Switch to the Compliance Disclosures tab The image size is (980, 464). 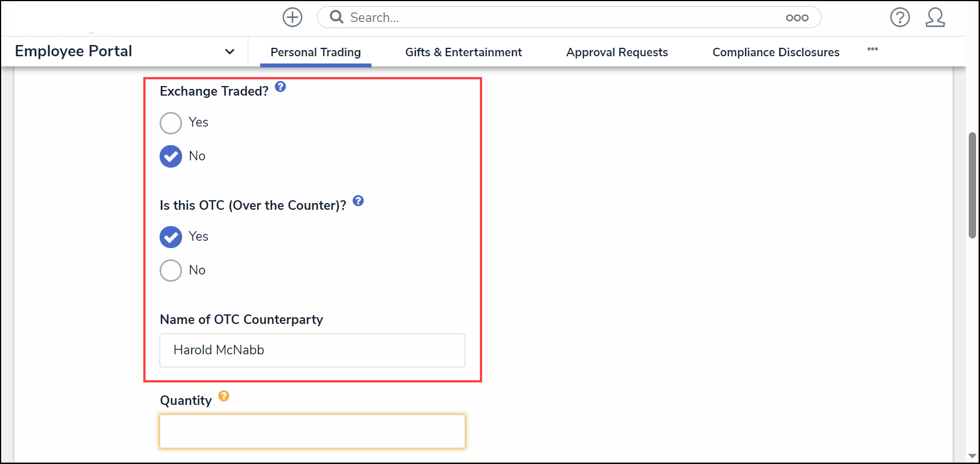775,52
